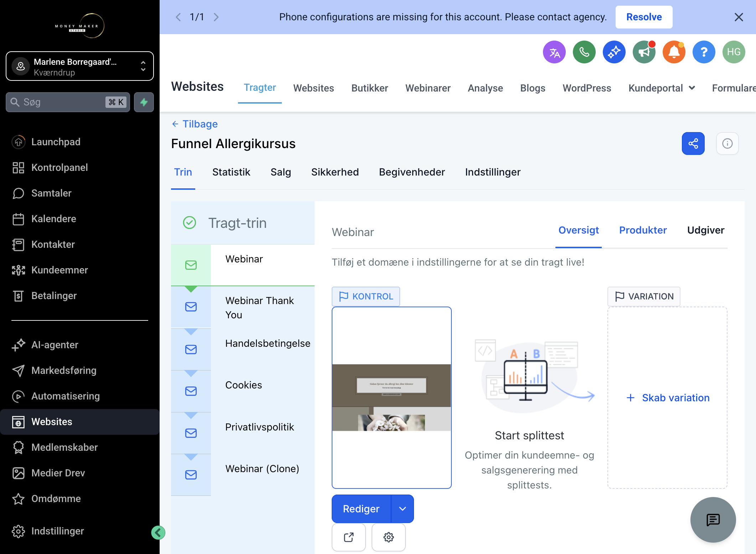Open preview in new tab icon
This screenshot has width=756, height=554.
(x=348, y=537)
